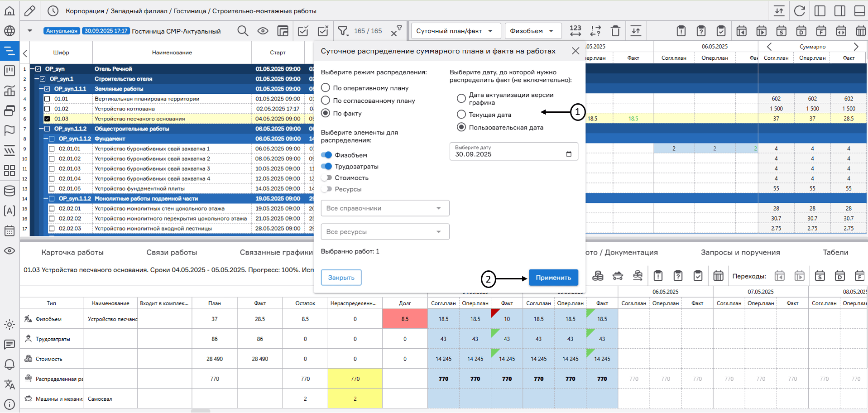
Task: Click the history clock icon near top left
Action: click(x=53, y=10)
